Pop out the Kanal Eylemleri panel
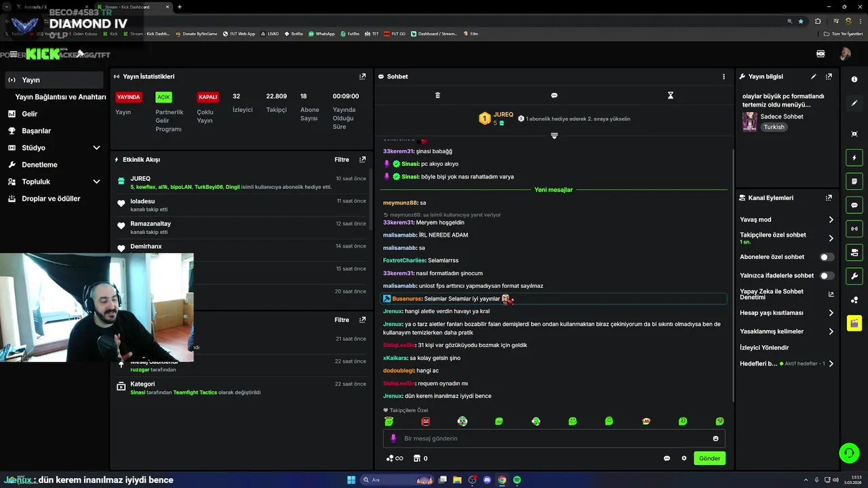Image resolution: width=868 pixels, height=488 pixels. click(x=829, y=198)
